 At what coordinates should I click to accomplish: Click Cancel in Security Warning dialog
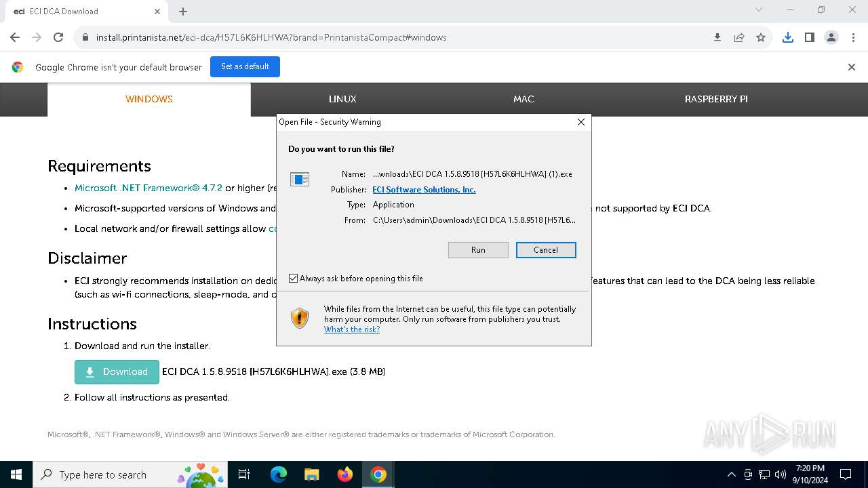[546, 250]
